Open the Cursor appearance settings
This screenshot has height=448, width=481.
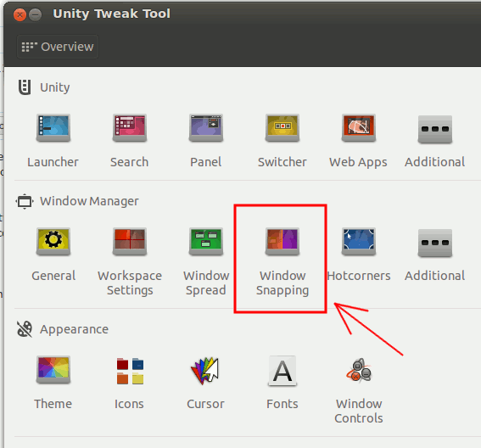[x=205, y=371]
